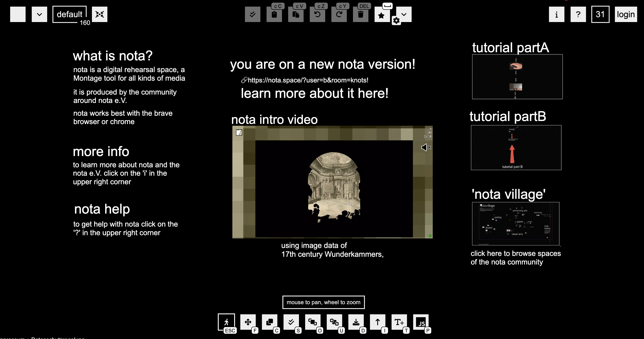Viewport: 644px width, 339px height.
Task: Click the star favorites icon
Action: click(381, 15)
